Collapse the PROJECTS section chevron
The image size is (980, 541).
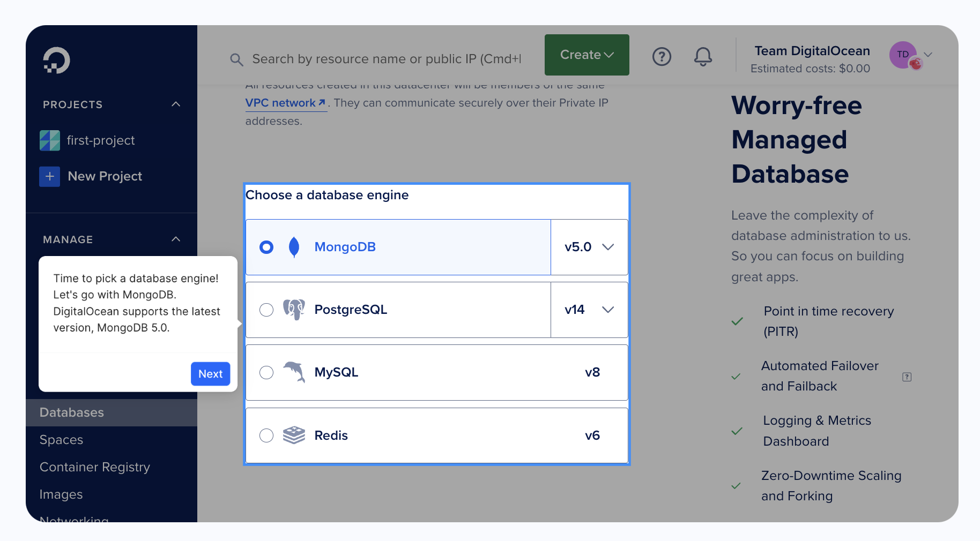pos(176,104)
